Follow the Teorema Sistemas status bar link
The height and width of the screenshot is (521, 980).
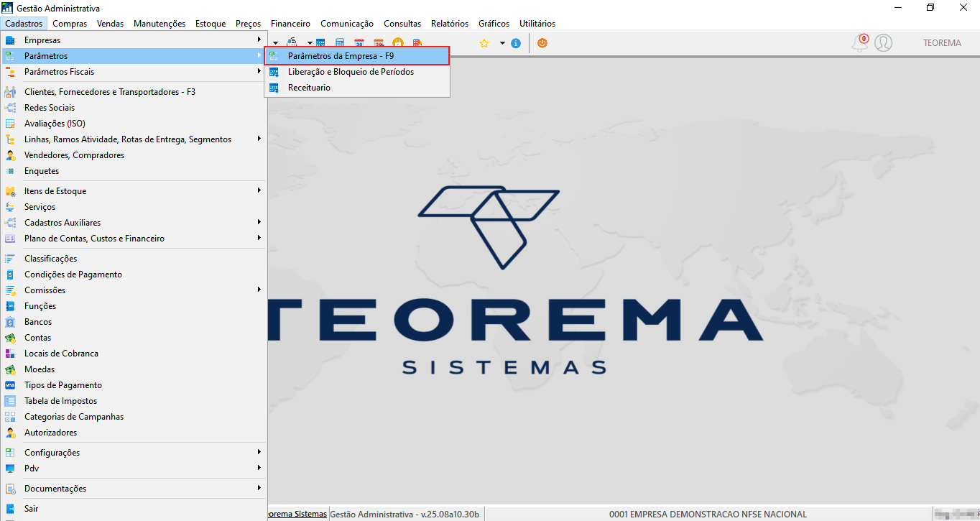point(297,515)
